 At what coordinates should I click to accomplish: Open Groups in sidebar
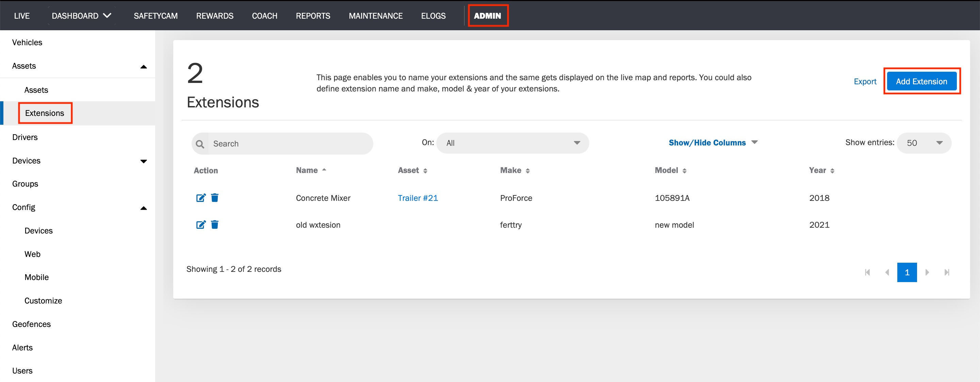click(25, 184)
